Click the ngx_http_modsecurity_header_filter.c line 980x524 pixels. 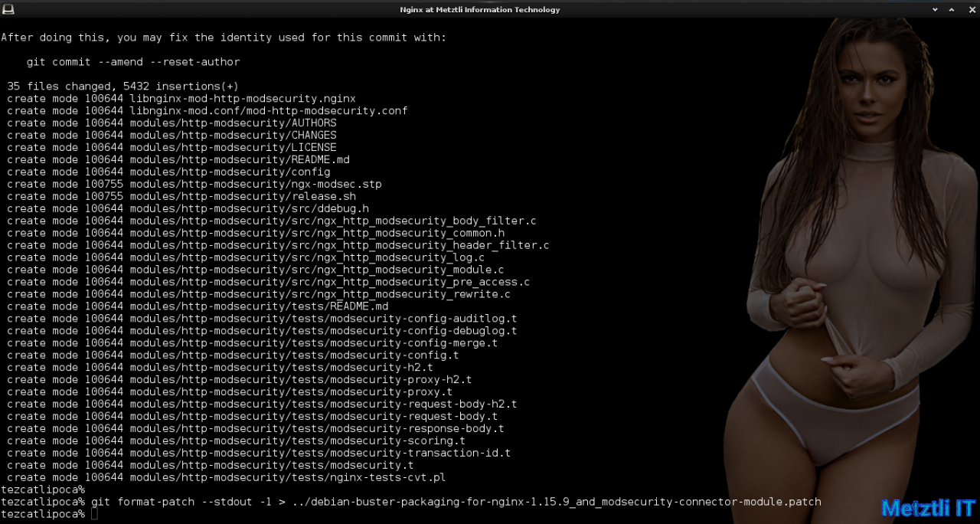278,246
